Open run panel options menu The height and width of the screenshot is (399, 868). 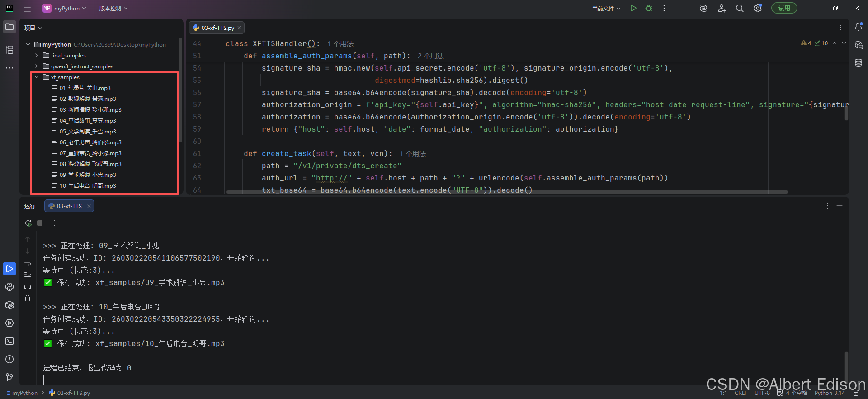[828, 206]
